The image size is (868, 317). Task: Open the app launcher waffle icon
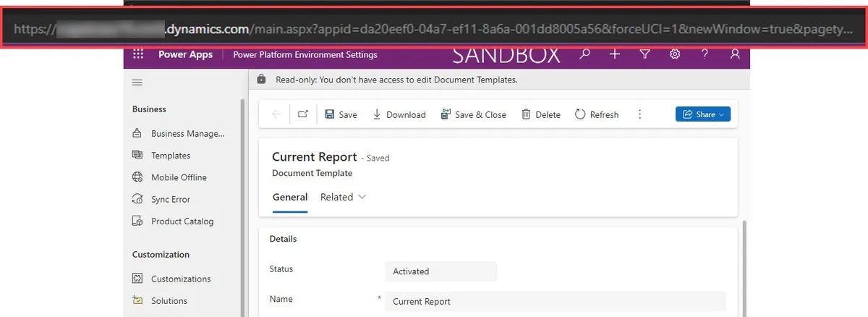[x=138, y=54]
